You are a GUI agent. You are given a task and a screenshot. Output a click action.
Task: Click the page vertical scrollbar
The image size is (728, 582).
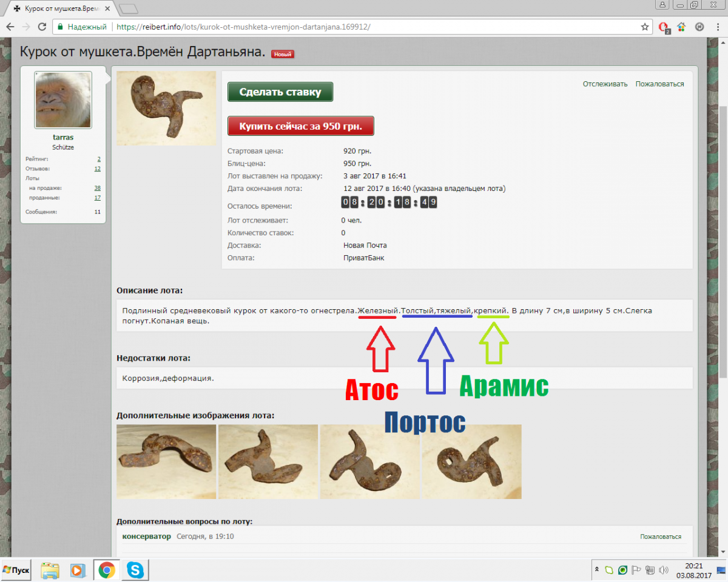723,242
